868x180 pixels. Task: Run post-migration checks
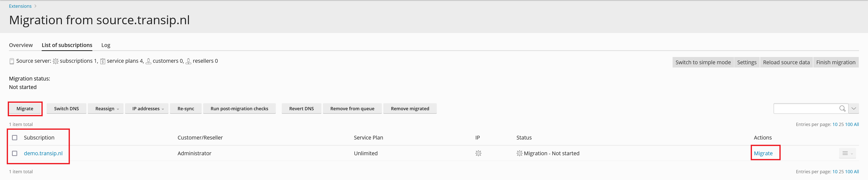tap(239, 108)
